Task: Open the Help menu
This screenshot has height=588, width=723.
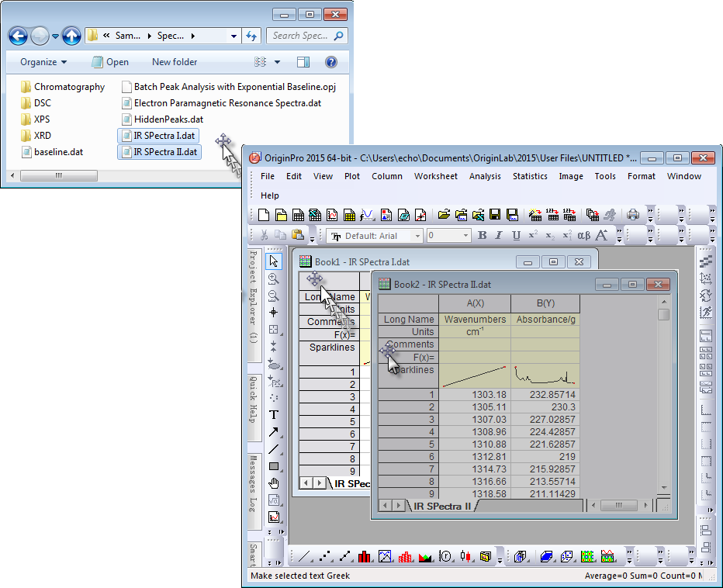Action: click(x=270, y=195)
